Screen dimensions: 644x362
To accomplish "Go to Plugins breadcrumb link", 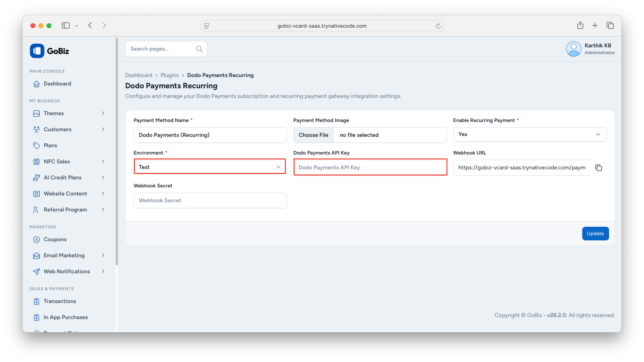I will click(170, 75).
